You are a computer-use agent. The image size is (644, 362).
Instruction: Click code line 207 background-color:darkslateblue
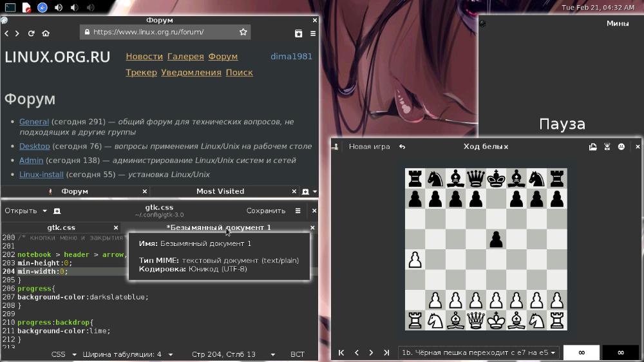point(82,297)
